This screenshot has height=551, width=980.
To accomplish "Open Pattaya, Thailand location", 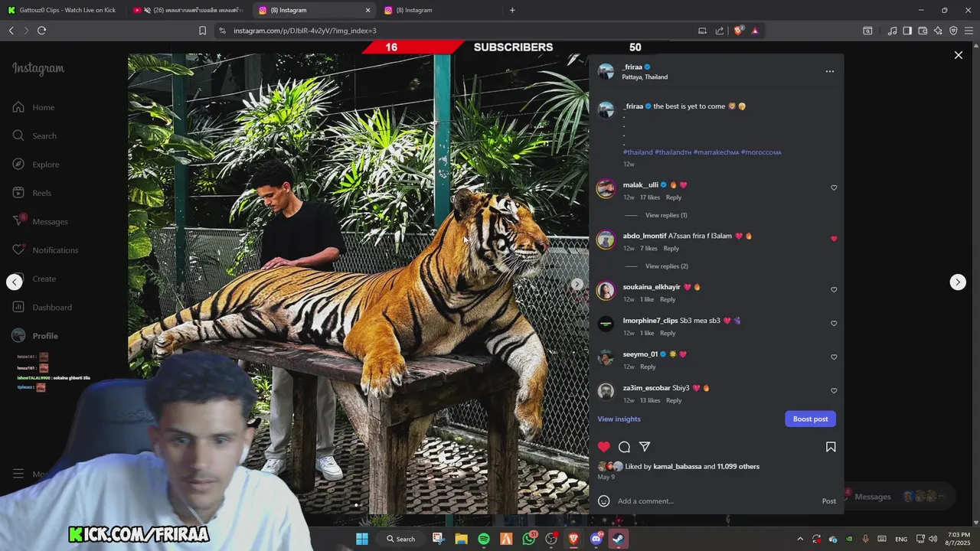I will click(645, 77).
